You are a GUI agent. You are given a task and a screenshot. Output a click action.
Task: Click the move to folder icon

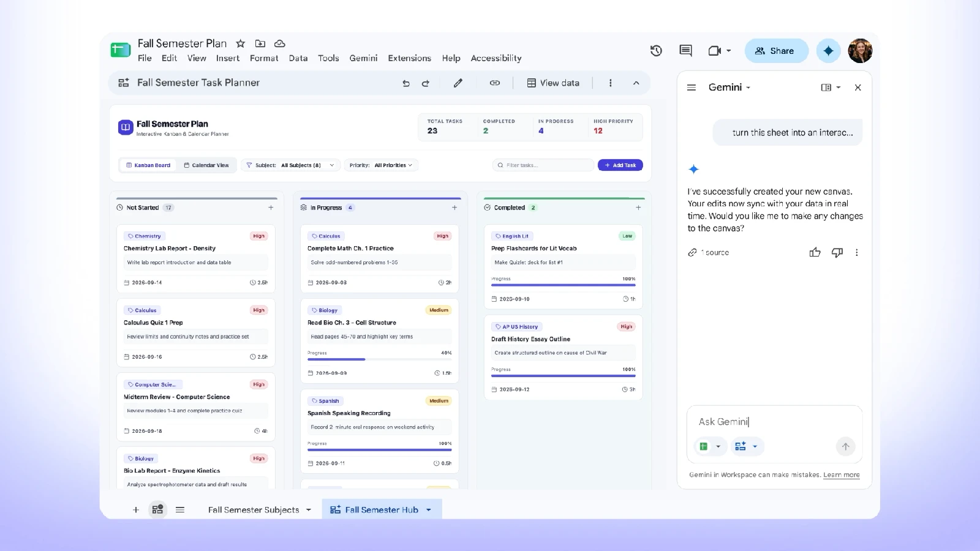[x=260, y=43]
